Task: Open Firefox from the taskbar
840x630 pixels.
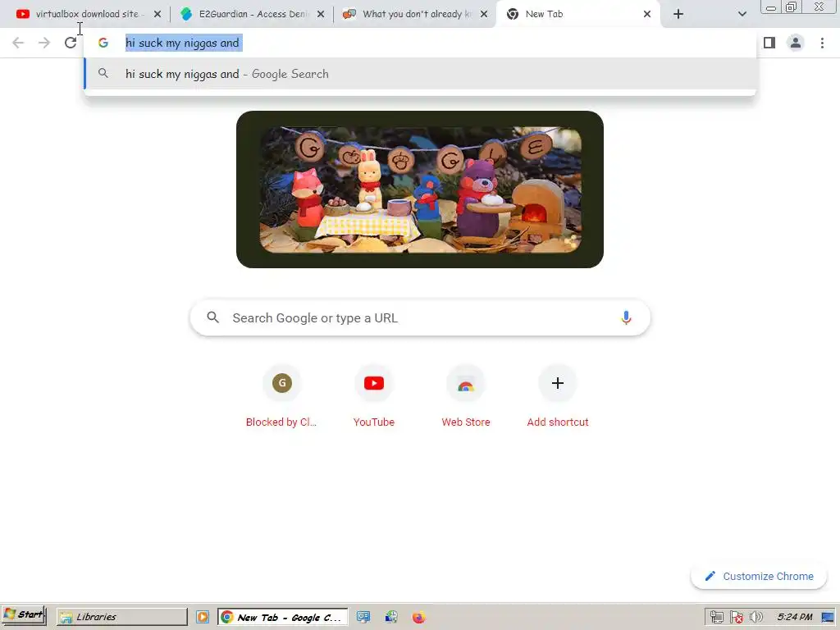Action: point(419,617)
